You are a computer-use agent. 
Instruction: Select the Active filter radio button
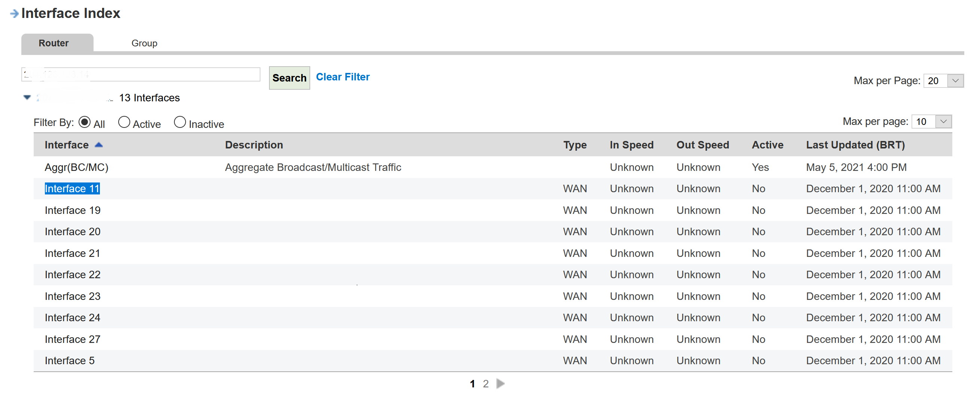124,122
